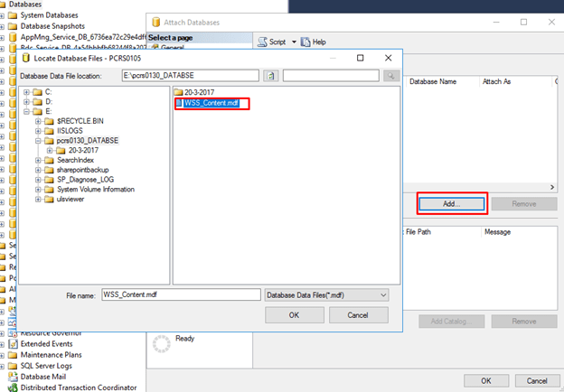Click the File name text field
564x392 pixels.
click(179, 294)
